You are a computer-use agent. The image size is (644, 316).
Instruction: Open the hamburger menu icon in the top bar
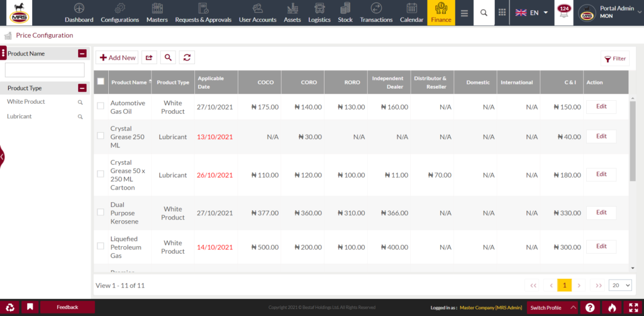(x=465, y=13)
